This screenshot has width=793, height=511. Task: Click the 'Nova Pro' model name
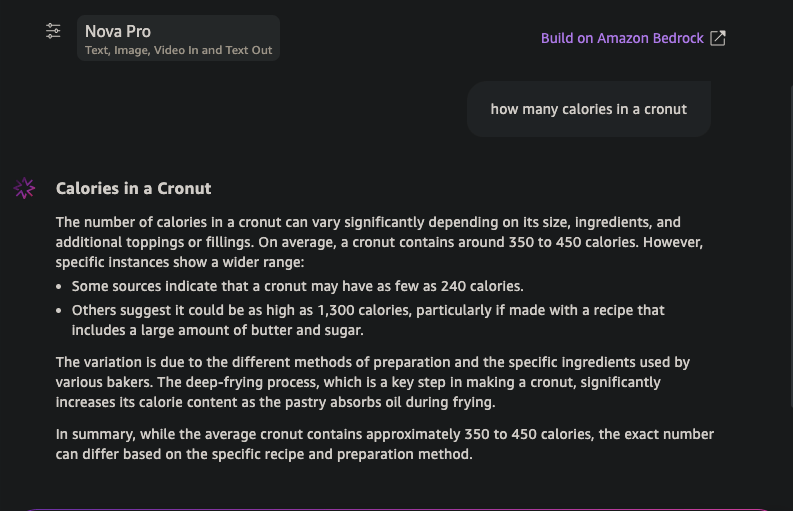point(118,31)
